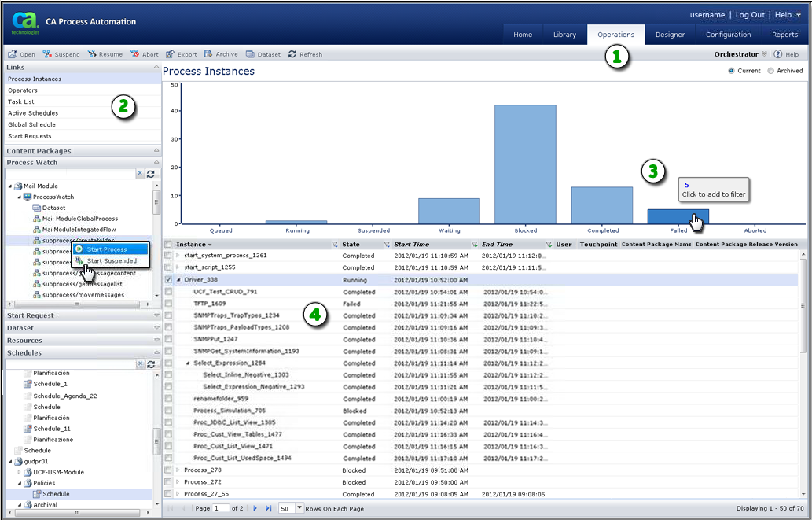Click the refresh icon in Process Watch panel
The image size is (812, 520).
click(152, 173)
